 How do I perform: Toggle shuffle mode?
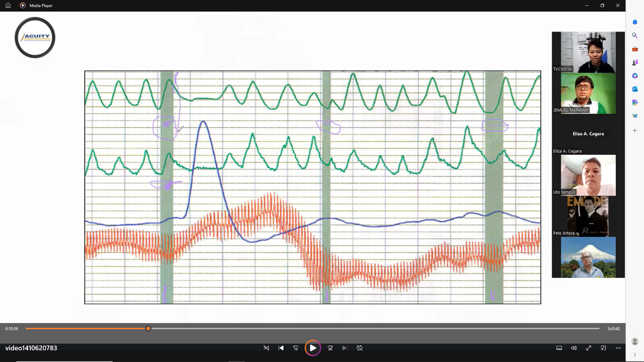[x=266, y=348]
